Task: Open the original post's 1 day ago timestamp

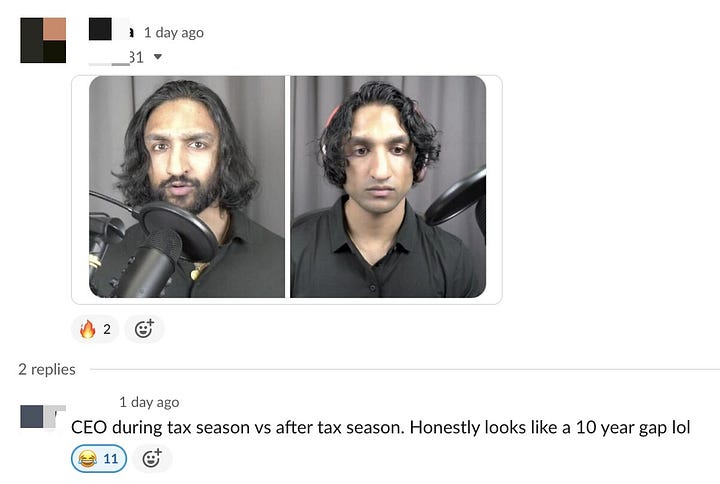Action: (x=174, y=33)
